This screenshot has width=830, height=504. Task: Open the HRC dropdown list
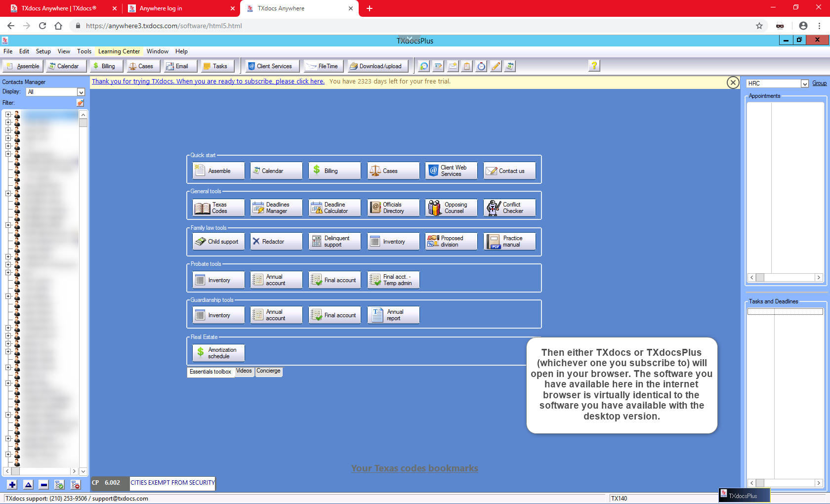pyautogui.click(x=777, y=84)
